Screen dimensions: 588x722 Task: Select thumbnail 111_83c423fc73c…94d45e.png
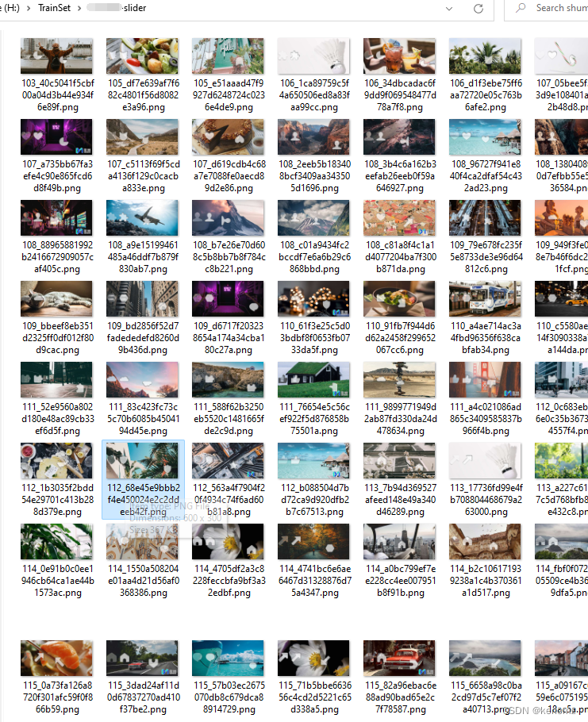pos(142,380)
